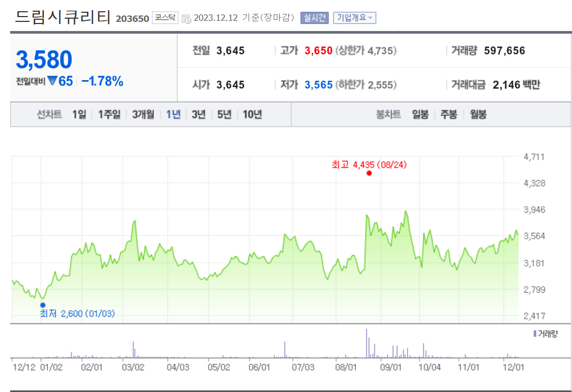This screenshot has height=392, width=572.
Task: Click the 최저 2,600 (01/03) label
Action: click(x=78, y=313)
